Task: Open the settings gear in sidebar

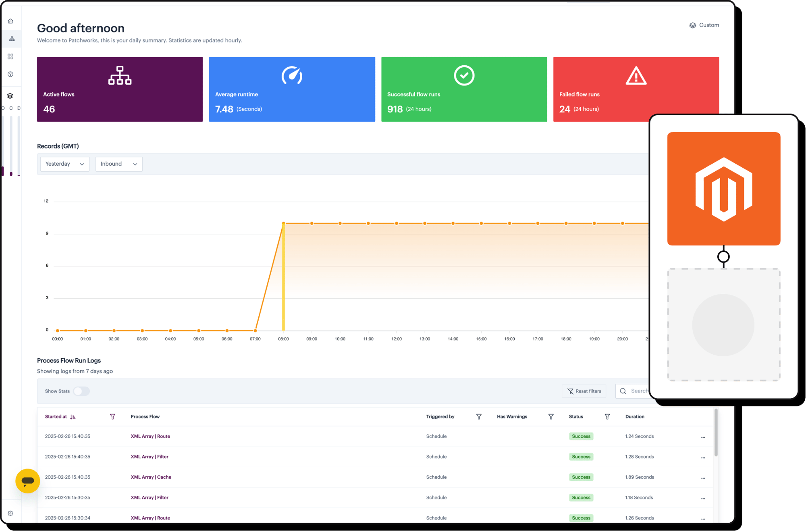Action: coord(10,513)
